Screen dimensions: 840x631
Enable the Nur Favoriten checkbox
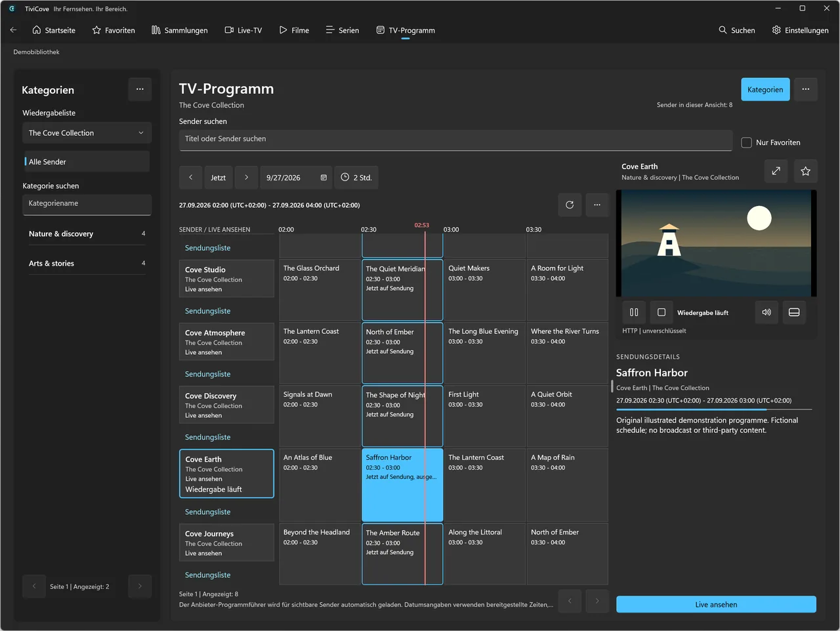coord(746,142)
